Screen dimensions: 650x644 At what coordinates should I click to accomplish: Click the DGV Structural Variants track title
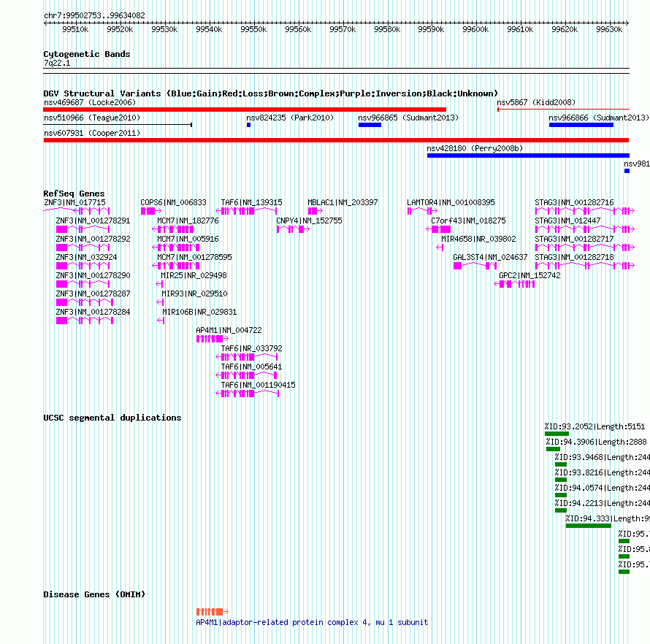click(x=270, y=93)
